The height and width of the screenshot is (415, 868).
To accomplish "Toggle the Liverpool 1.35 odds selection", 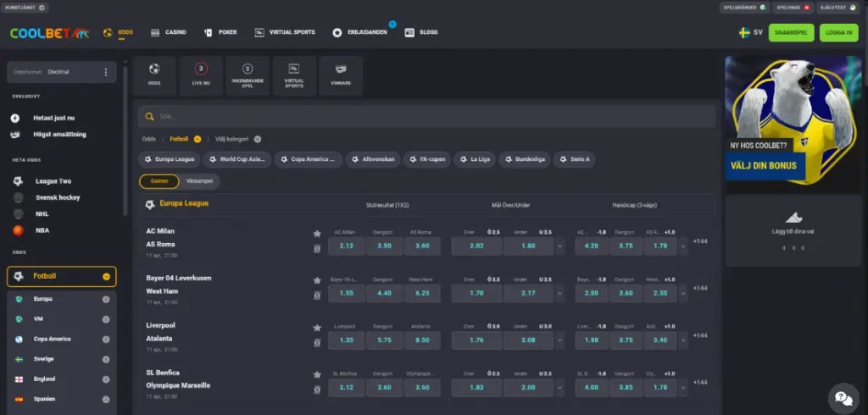I will tap(346, 340).
